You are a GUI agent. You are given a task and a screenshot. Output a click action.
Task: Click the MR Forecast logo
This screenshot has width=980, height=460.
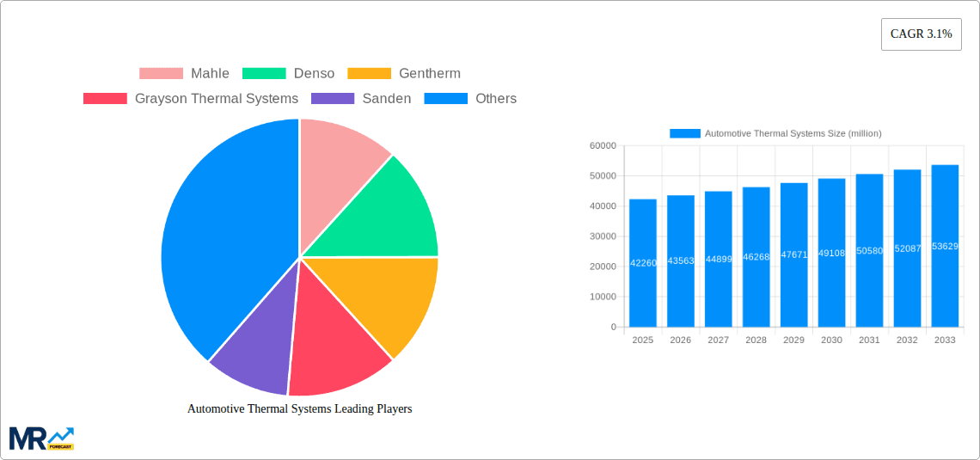pyautogui.click(x=41, y=439)
